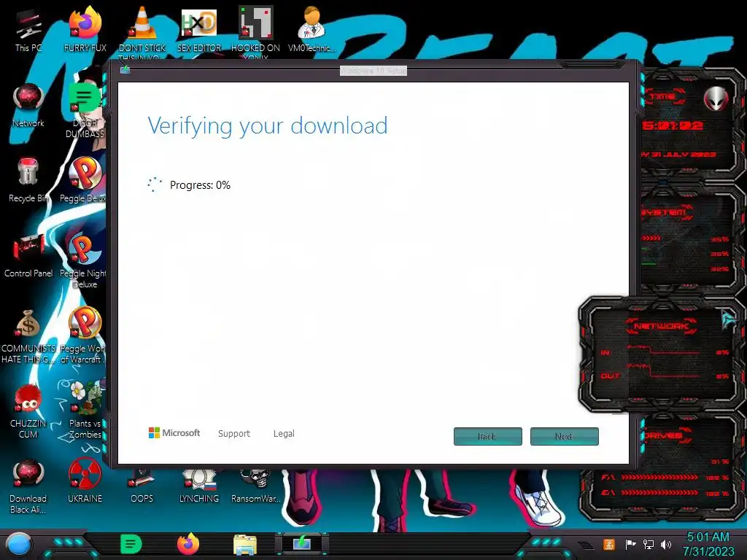
Task: Open the volume speaker tray icon
Action: point(666,544)
